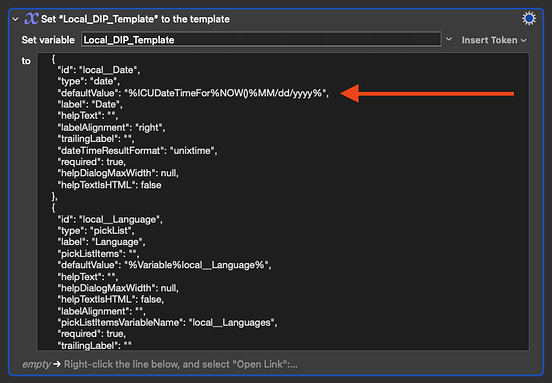This screenshot has width=552, height=383.
Task: Click the "type": "date" line
Action: [89, 81]
